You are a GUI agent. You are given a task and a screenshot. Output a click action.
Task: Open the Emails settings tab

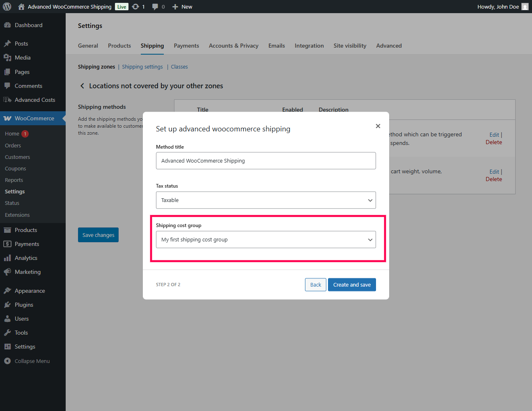(x=277, y=46)
